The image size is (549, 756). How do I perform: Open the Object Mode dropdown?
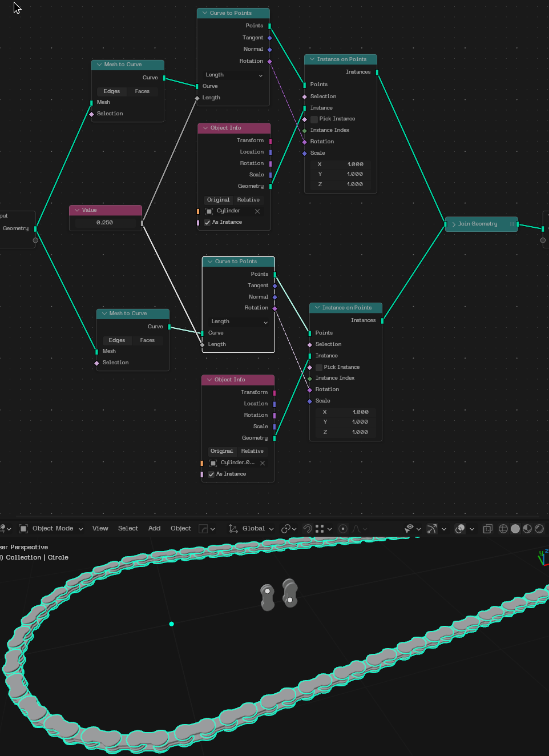(x=51, y=529)
